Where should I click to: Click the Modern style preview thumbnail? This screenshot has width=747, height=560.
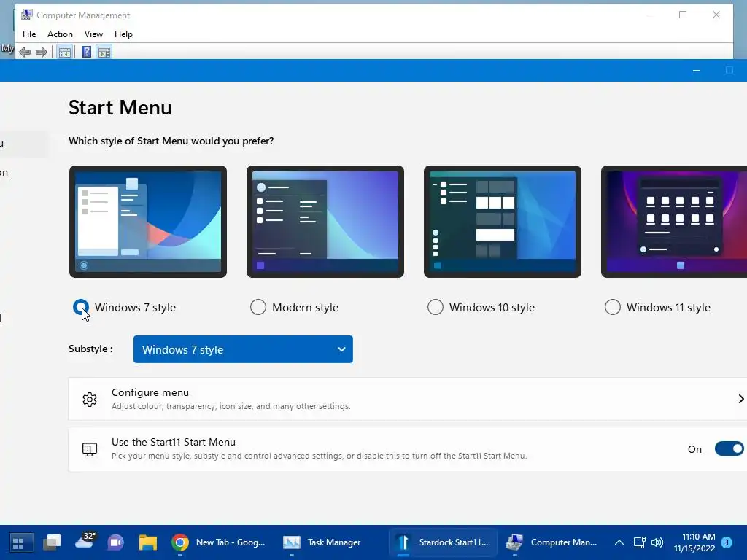325,222
